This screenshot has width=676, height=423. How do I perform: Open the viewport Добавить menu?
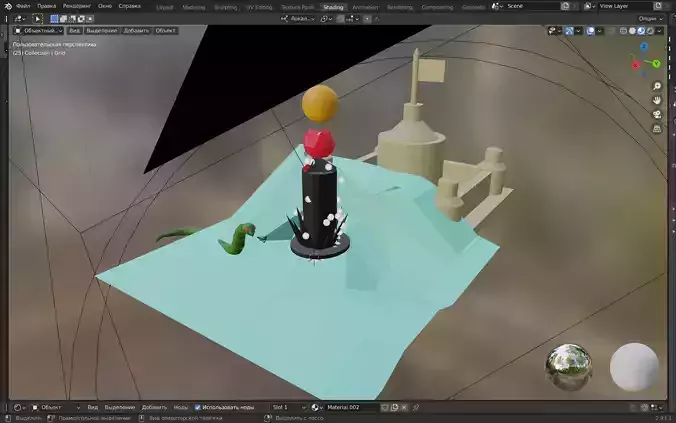click(x=136, y=31)
